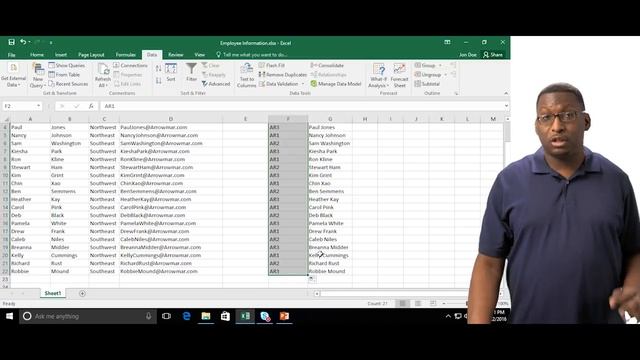Click the Cortana Ask me anything box

(88, 316)
